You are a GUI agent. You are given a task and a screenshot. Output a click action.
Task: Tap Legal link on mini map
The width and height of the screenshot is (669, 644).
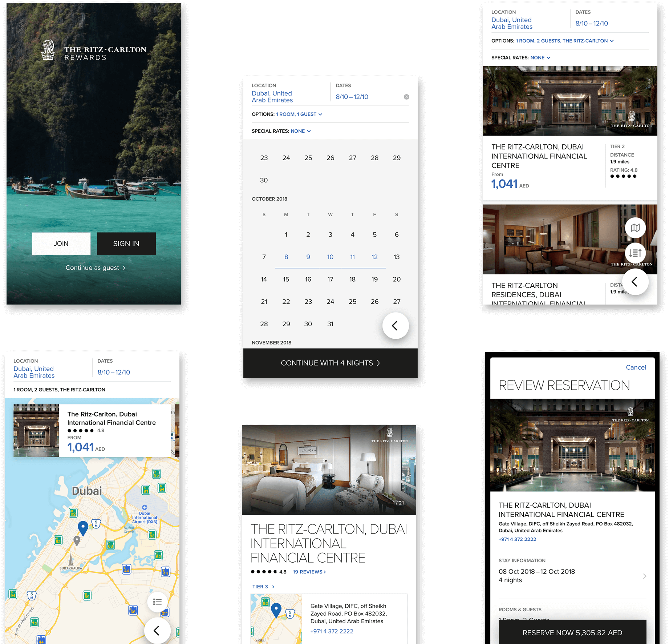coord(260,640)
